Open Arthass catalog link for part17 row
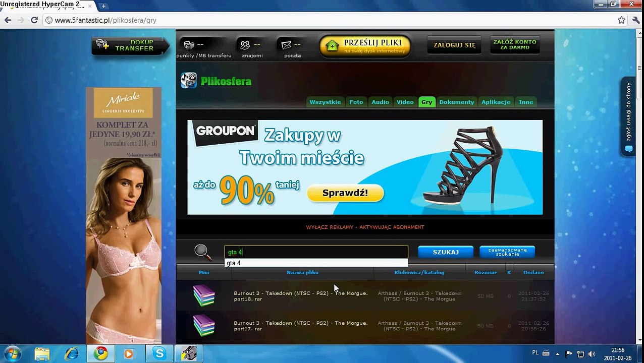This screenshot has height=363, width=644. tap(419, 326)
